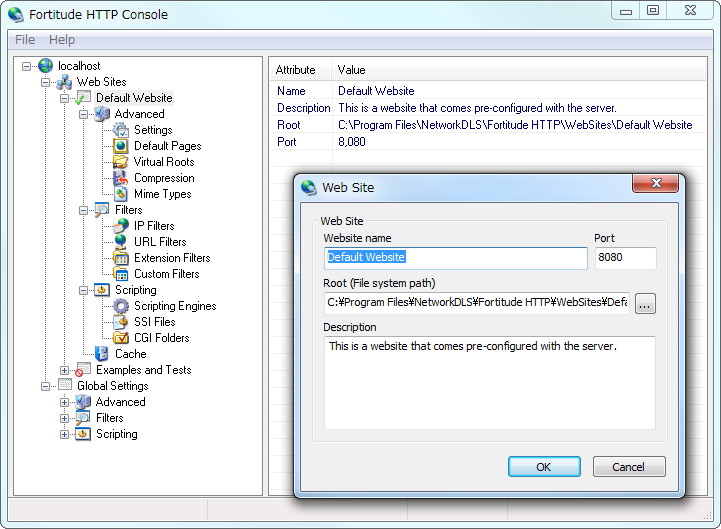This screenshot has width=721, height=529.
Task: Click the Extension Filters icon
Action: [121, 258]
